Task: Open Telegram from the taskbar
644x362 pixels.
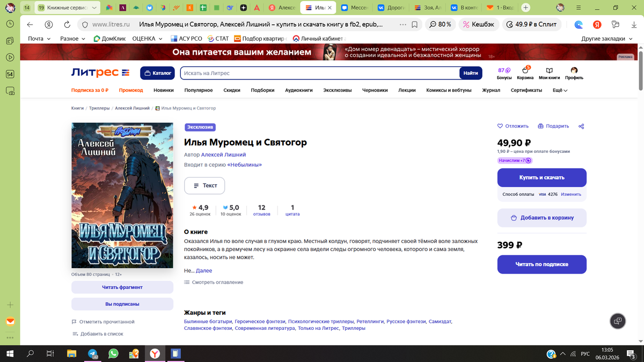Action: click(x=92, y=354)
